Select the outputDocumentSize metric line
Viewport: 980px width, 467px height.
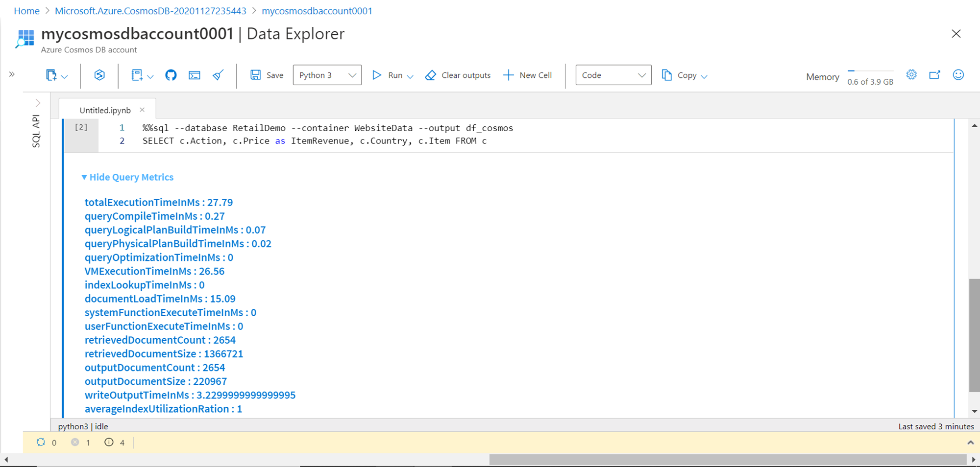[x=156, y=380]
